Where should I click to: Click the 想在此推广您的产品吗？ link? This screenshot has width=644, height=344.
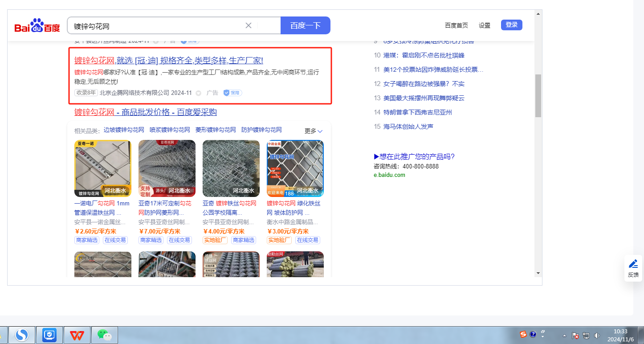[x=414, y=156]
